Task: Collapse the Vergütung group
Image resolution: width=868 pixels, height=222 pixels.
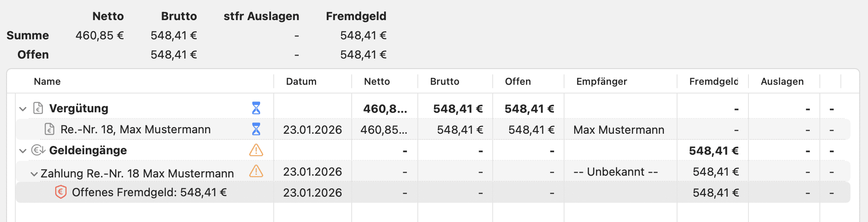Action: click(23, 108)
